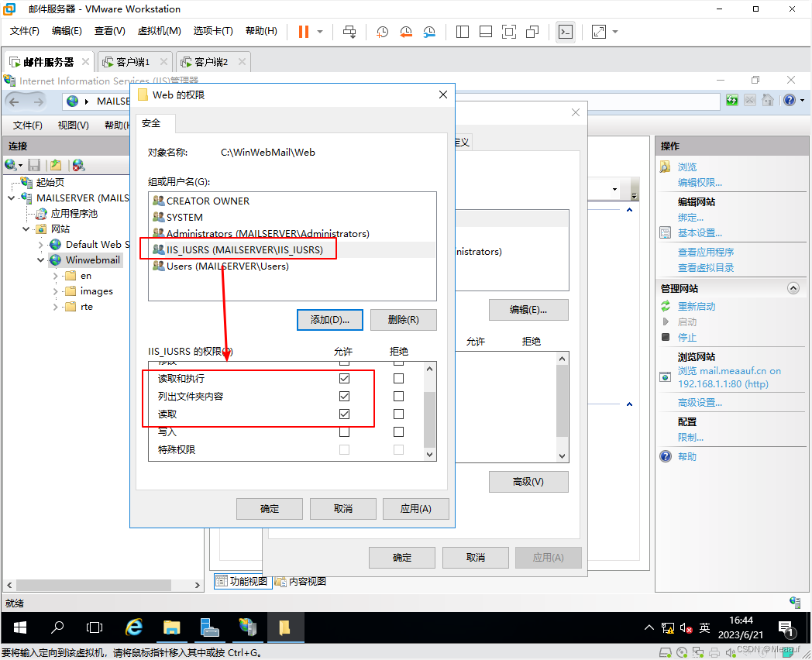Click IIS back navigation arrow
812x660 pixels.
click(15, 101)
